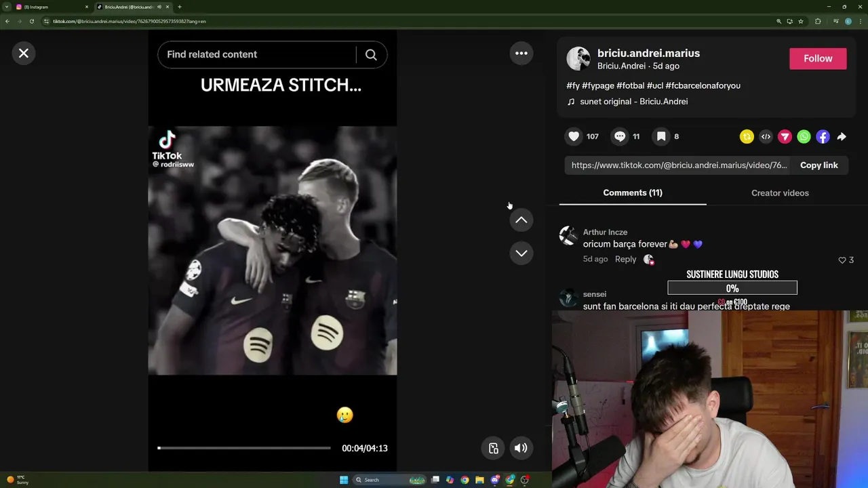Open Discord from the taskbar
This screenshot has height=488, width=868.
(x=495, y=480)
